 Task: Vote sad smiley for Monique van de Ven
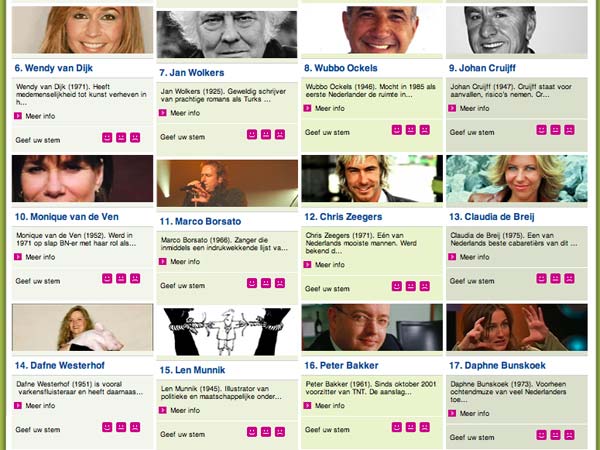tap(135, 278)
